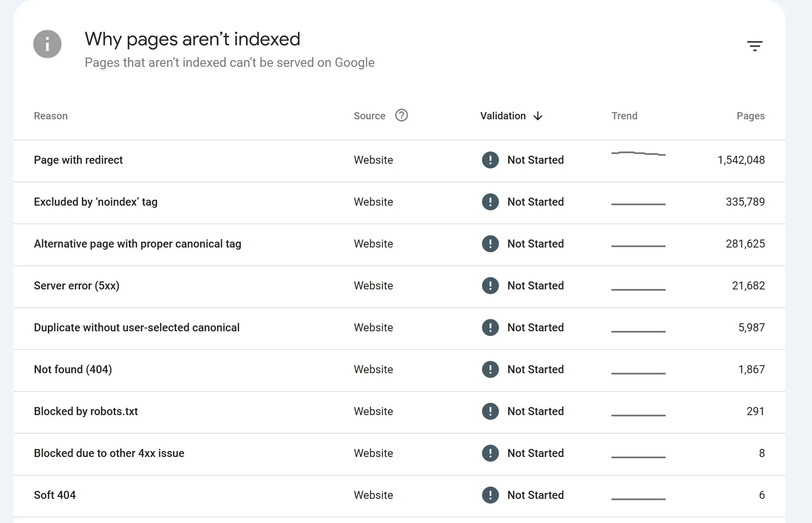This screenshot has width=812, height=523.
Task: Sort by the Validation column arrow
Action: [538, 116]
